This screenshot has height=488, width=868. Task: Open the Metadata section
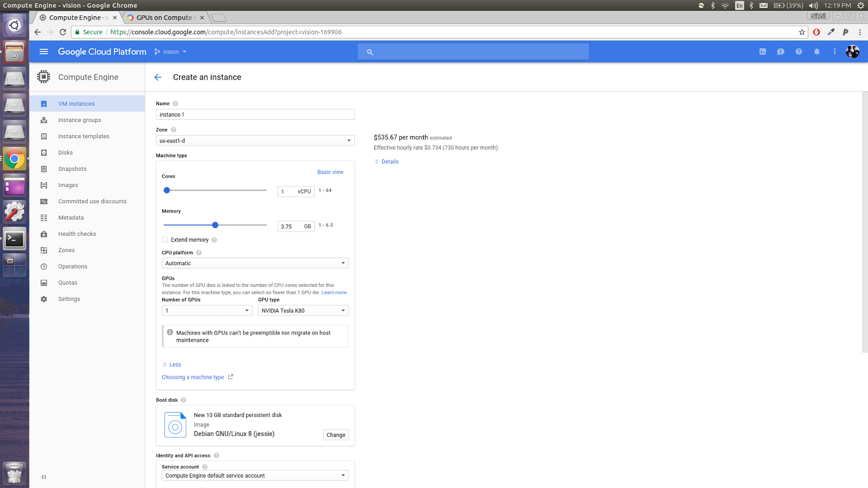71,217
